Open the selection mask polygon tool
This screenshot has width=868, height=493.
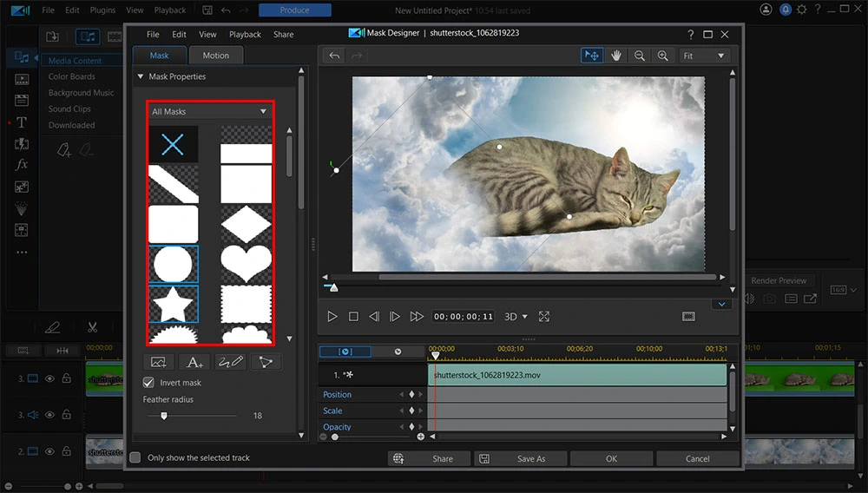coord(266,362)
